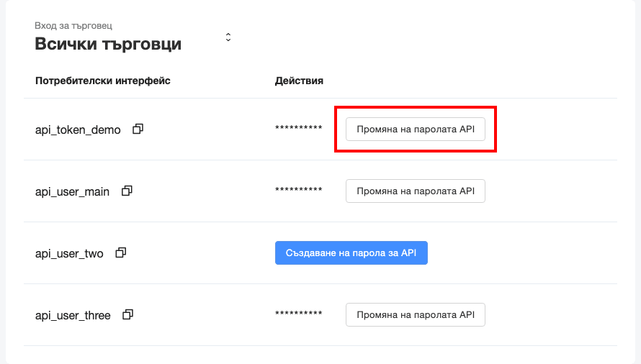Click masked password in api_user_main row
Image resolution: width=641 pixels, height=364 pixels.
299,191
